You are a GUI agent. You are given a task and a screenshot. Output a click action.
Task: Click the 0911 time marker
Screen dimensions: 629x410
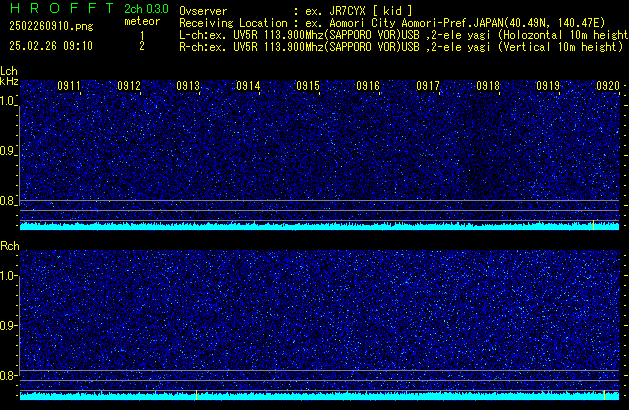tap(69, 86)
